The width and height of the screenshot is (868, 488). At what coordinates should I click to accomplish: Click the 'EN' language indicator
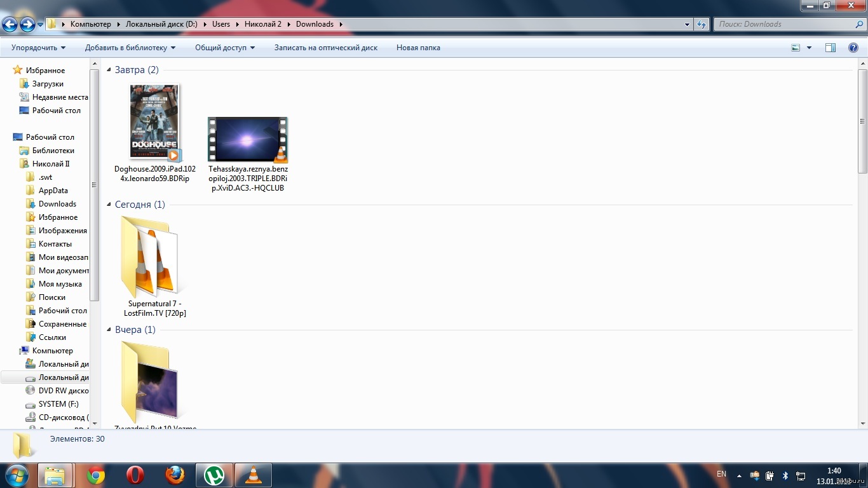721,474
